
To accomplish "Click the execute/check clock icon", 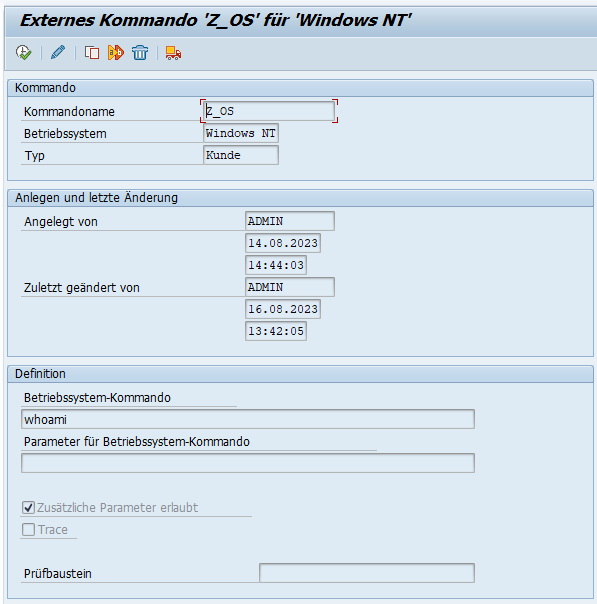I will tap(23, 52).
